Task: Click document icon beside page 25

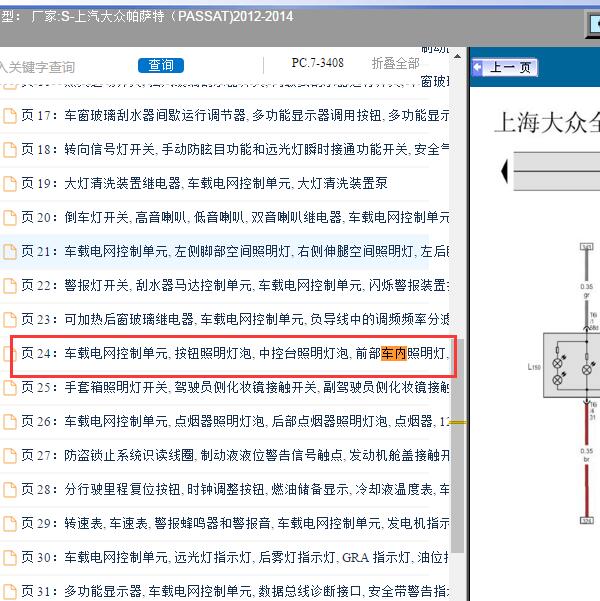Action: (10, 388)
